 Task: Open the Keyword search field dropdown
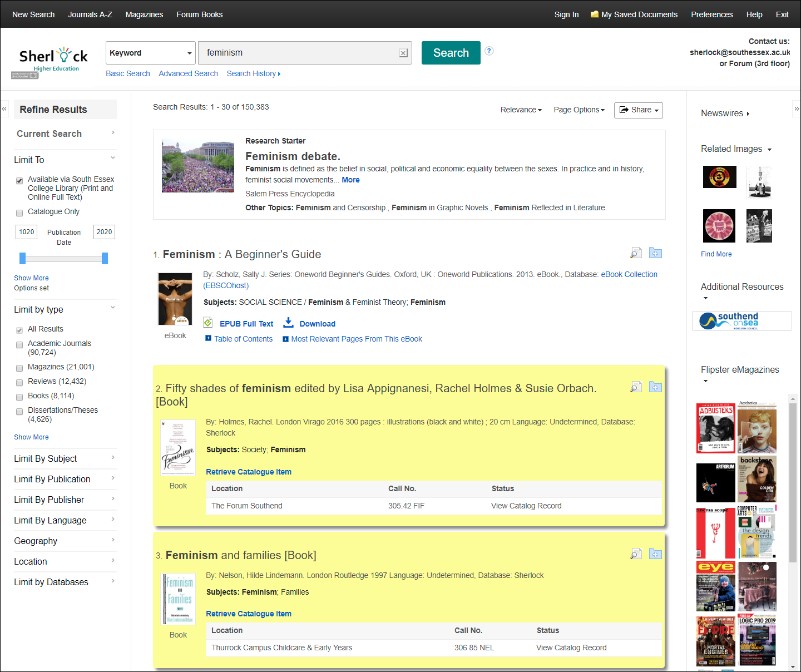click(x=150, y=53)
